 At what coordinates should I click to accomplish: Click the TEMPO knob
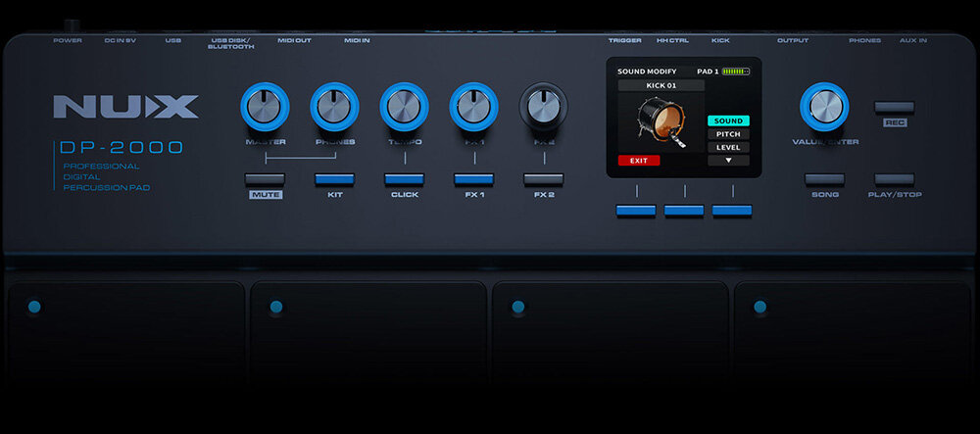click(404, 106)
